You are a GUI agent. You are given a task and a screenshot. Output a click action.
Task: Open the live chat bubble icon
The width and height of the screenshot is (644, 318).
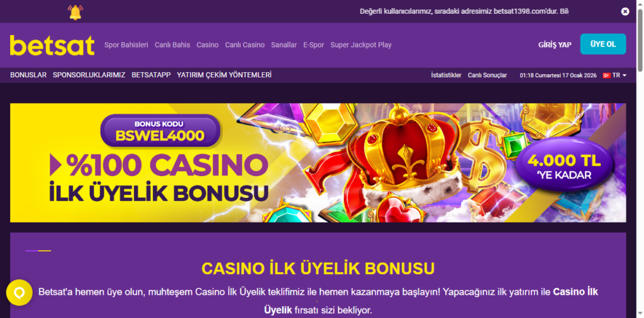tap(19, 293)
